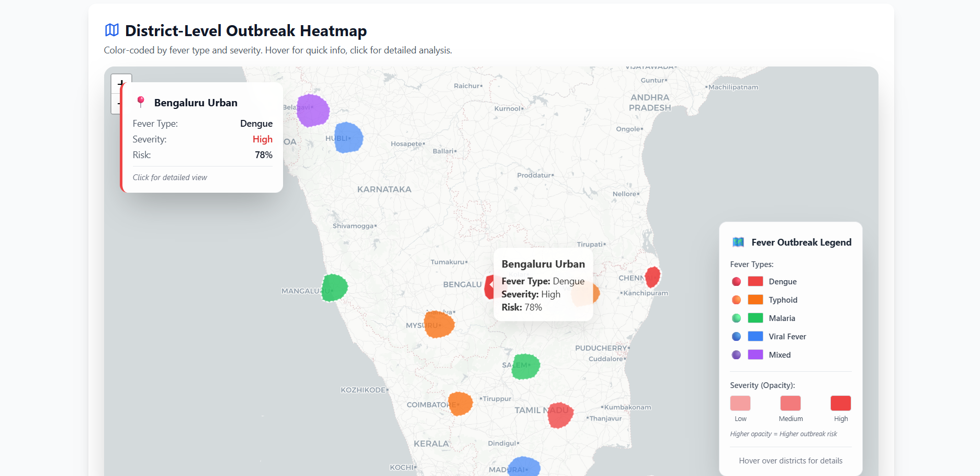Click the ANDHRA PRADESH map label
Image resolution: width=980 pixels, height=476 pixels.
click(x=650, y=103)
